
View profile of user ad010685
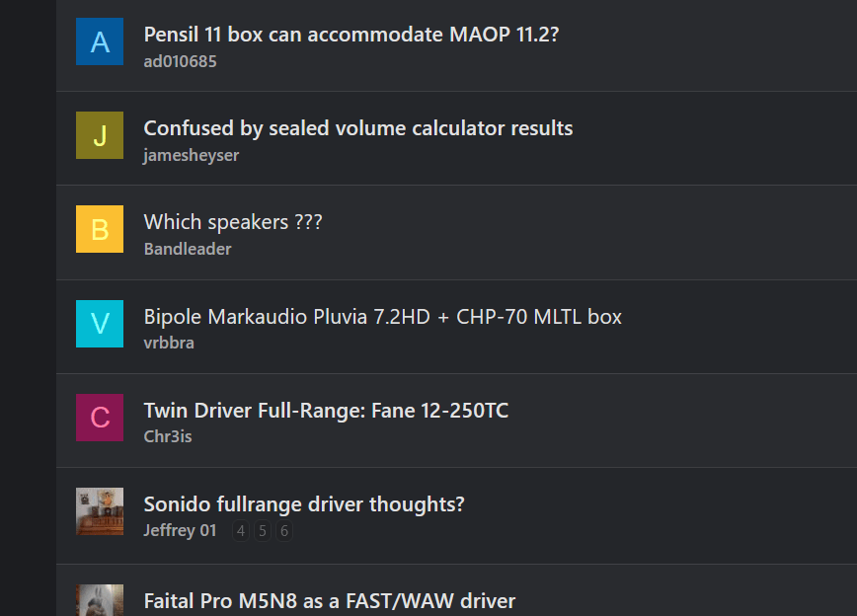[180, 61]
